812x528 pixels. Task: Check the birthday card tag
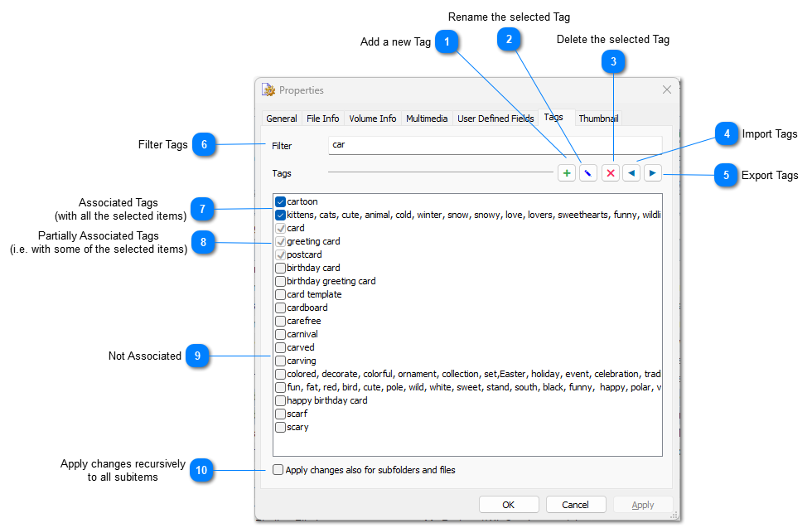coord(280,268)
